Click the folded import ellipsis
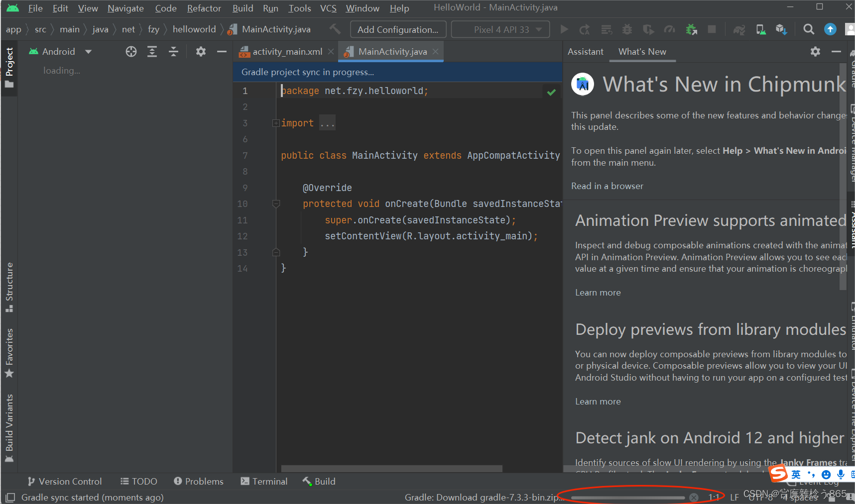Image resolution: width=855 pixels, height=504 pixels. tap(327, 123)
